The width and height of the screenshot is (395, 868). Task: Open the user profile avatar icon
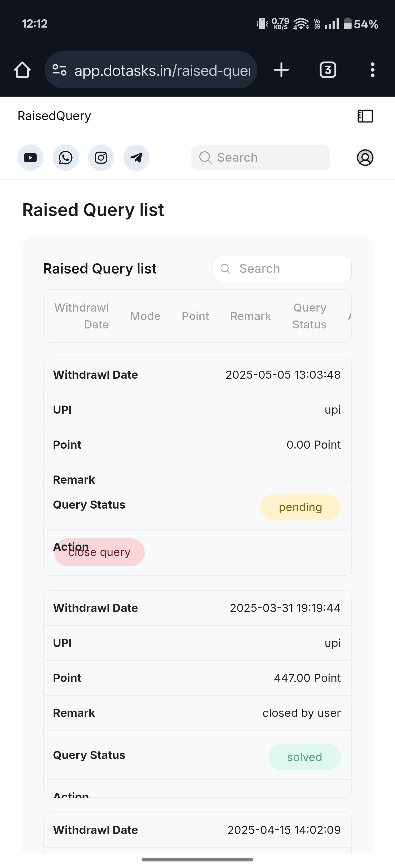(365, 158)
